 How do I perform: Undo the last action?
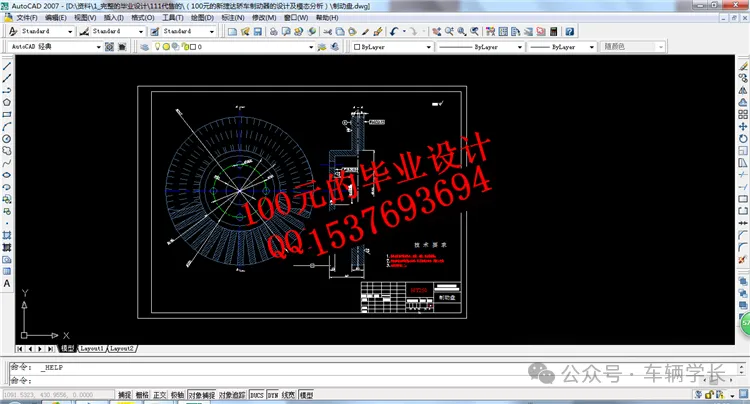point(394,32)
